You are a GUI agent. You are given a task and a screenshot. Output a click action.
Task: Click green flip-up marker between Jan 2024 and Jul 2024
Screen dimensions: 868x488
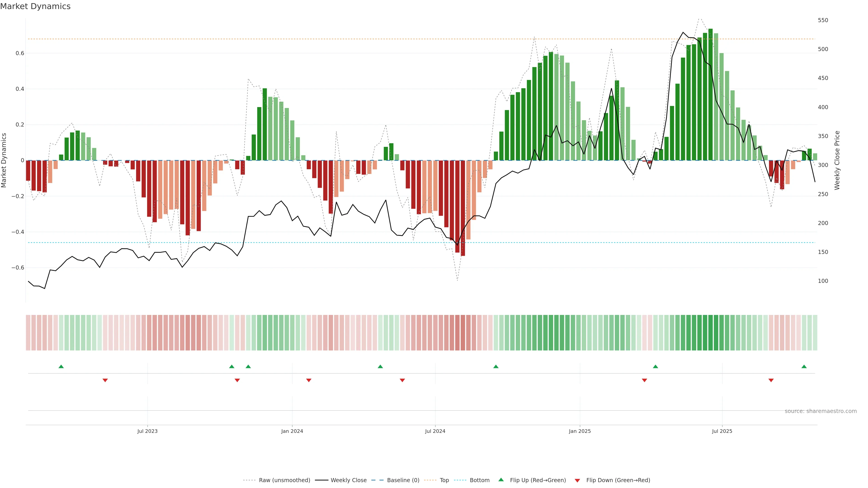(380, 366)
